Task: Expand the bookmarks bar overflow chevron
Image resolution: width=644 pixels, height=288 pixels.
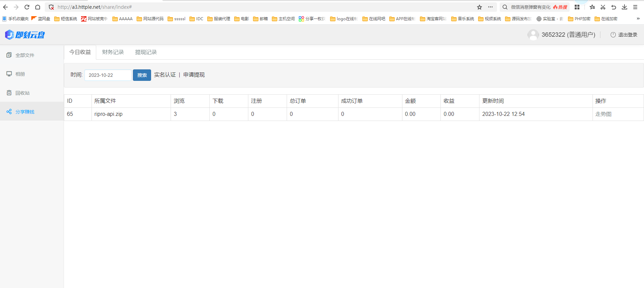Action: 638,19
